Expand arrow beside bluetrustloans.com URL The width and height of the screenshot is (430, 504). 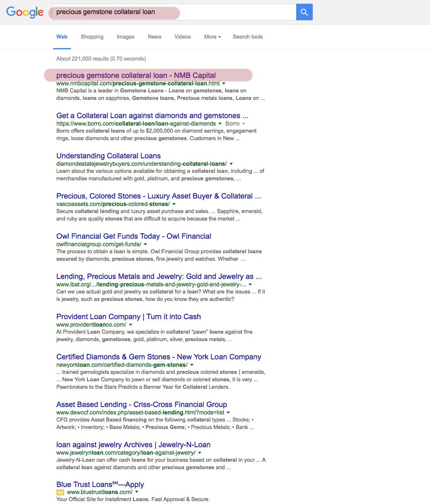coord(136,492)
